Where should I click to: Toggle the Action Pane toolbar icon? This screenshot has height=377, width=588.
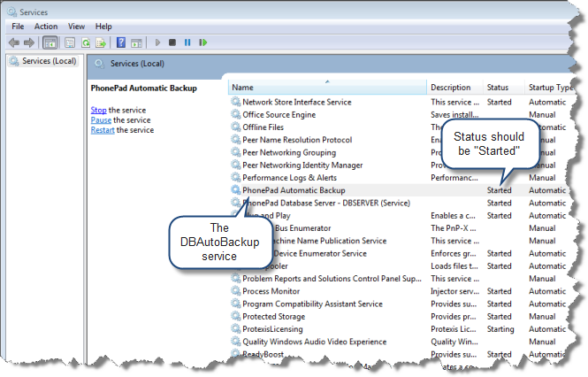coord(136,42)
